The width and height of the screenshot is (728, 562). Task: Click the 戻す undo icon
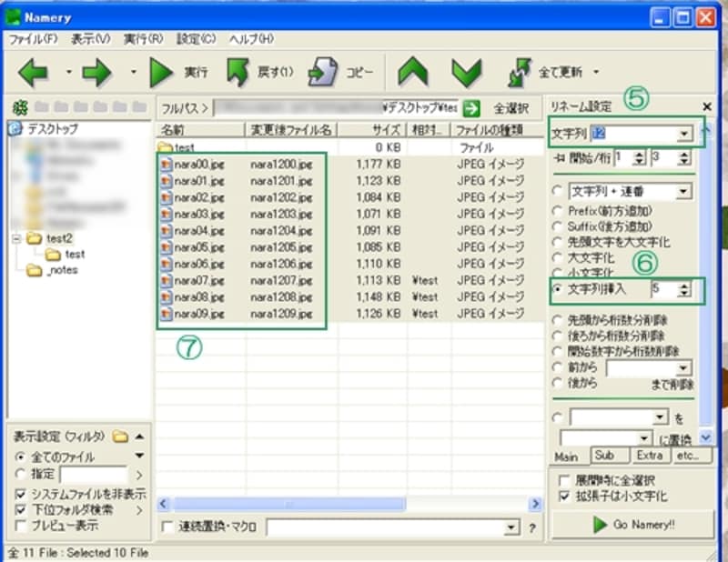coord(238,71)
